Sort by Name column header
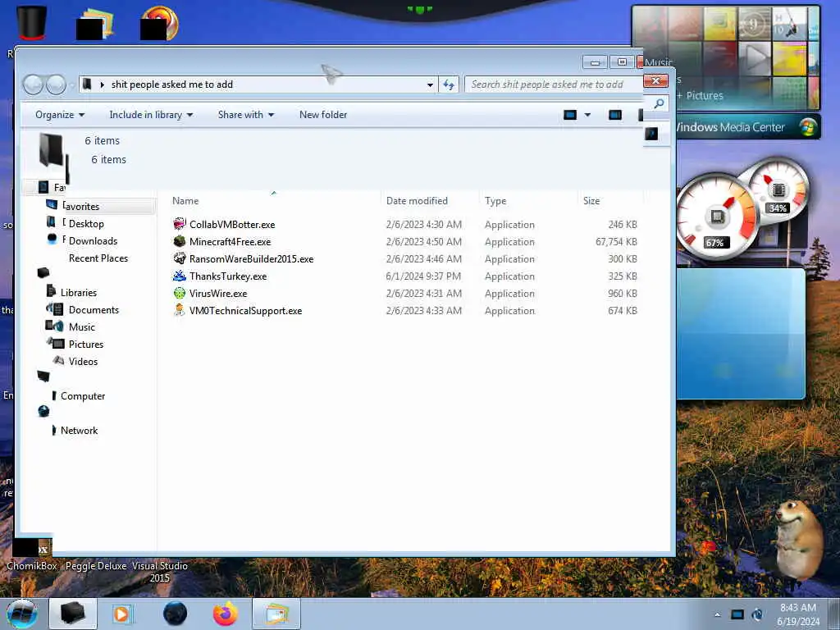The width and height of the screenshot is (840, 630). point(185,201)
